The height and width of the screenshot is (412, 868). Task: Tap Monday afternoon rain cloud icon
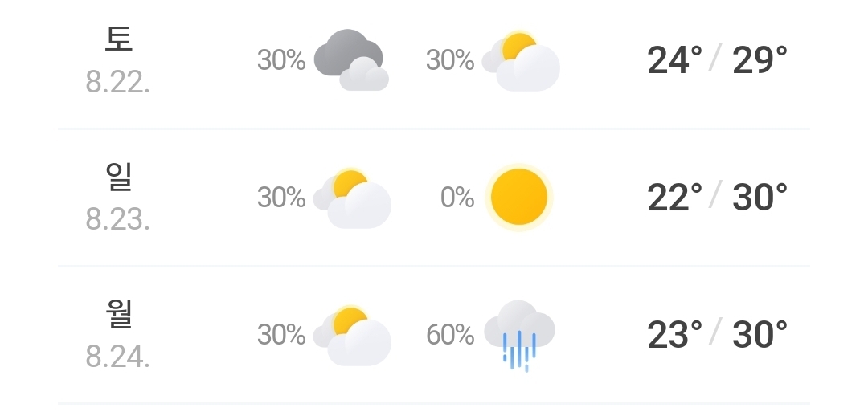[x=519, y=336]
